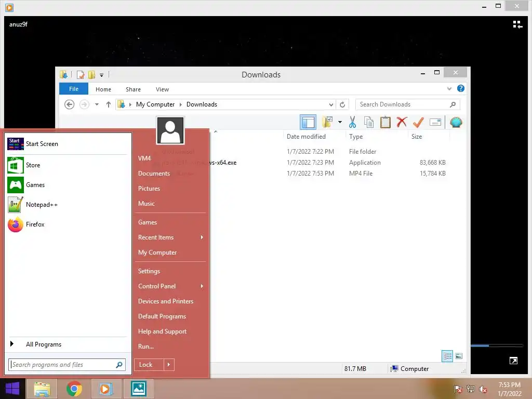
Task: Click the Forward navigation arrow
Action: (84, 104)
